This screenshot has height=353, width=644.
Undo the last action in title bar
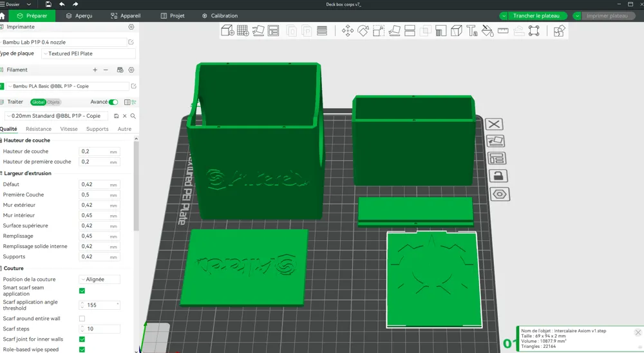[x=62, y=4]
